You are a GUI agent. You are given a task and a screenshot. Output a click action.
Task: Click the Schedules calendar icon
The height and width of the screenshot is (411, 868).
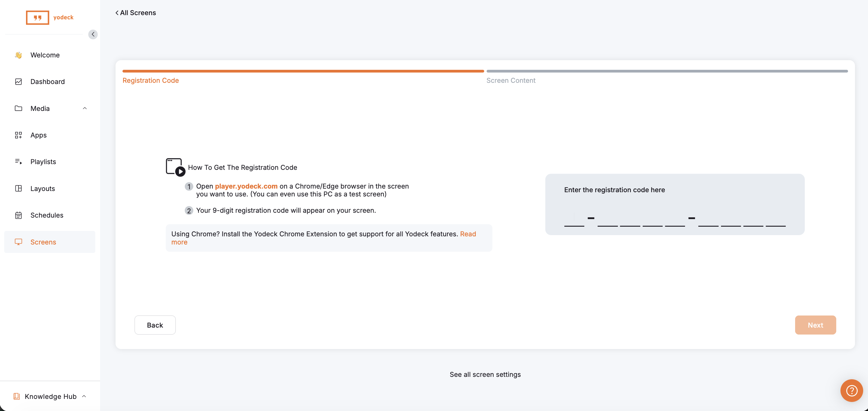[x=18, y=215]
